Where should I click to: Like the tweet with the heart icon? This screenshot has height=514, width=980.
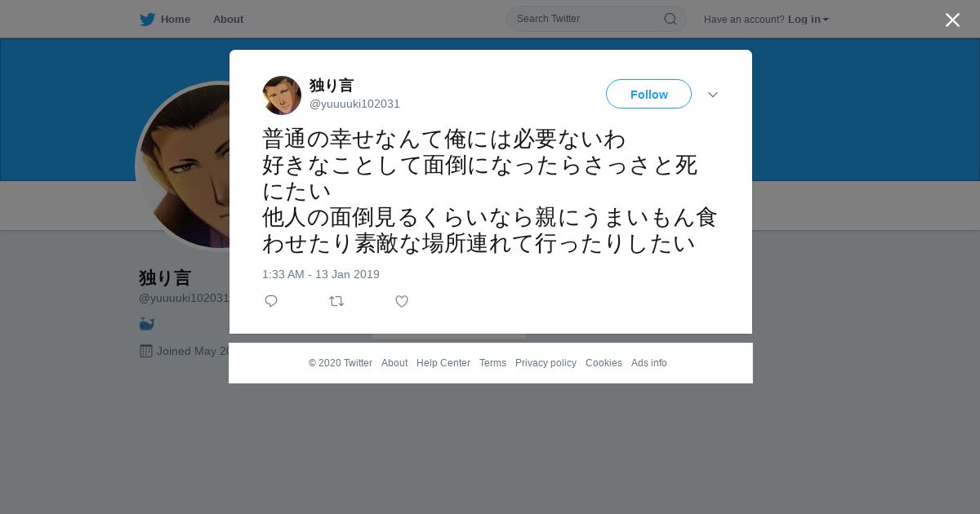pos(402,301)
